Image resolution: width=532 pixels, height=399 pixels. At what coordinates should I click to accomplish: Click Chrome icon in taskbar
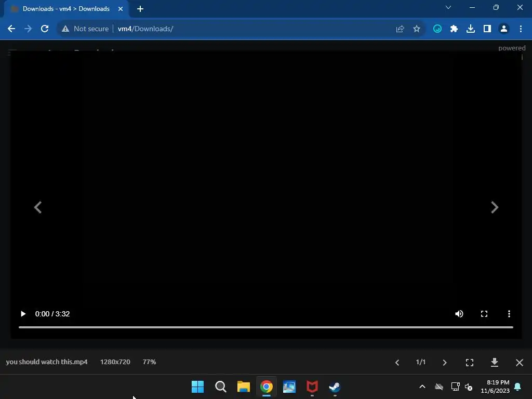(267, 387)
